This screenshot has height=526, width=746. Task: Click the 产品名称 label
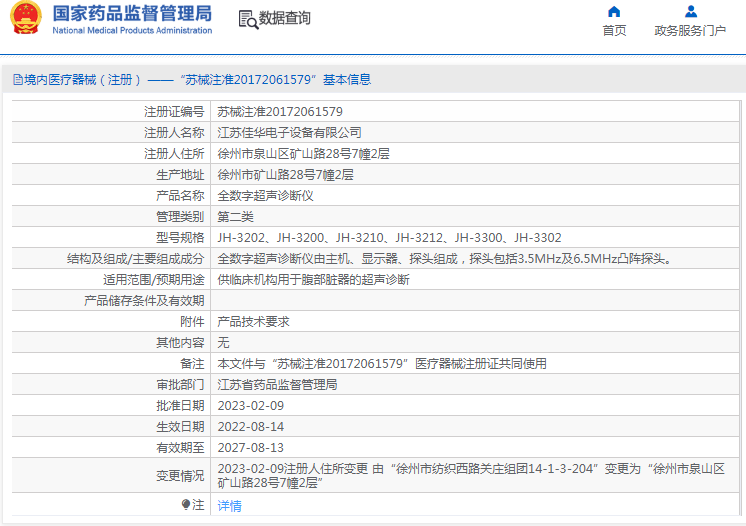point(180,195)
